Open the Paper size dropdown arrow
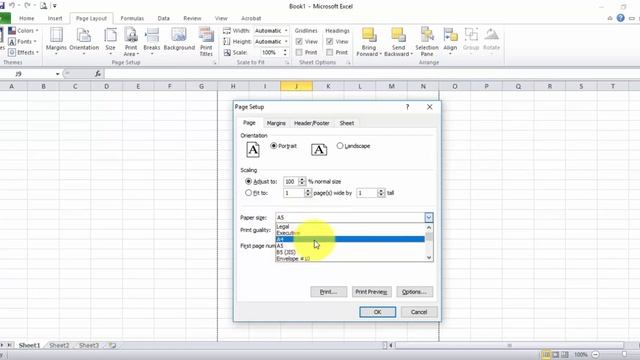 tap(429, 218)
